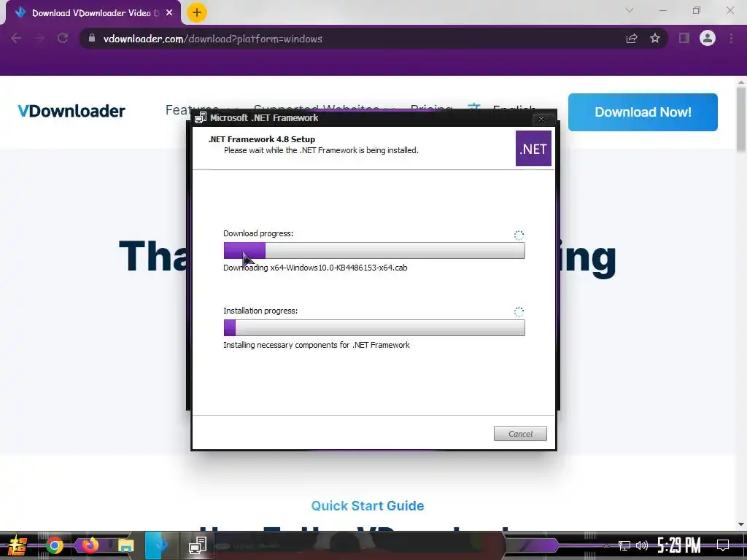The image size is (747, 560).
Task: Open the clock showing 5:29 PM
Action: tap(679, 545)
